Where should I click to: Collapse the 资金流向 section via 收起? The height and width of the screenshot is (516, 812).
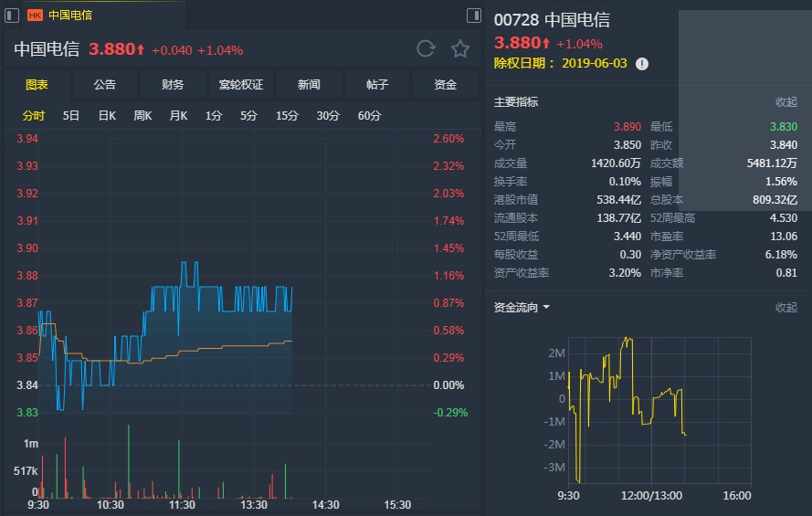click(786, 308)
